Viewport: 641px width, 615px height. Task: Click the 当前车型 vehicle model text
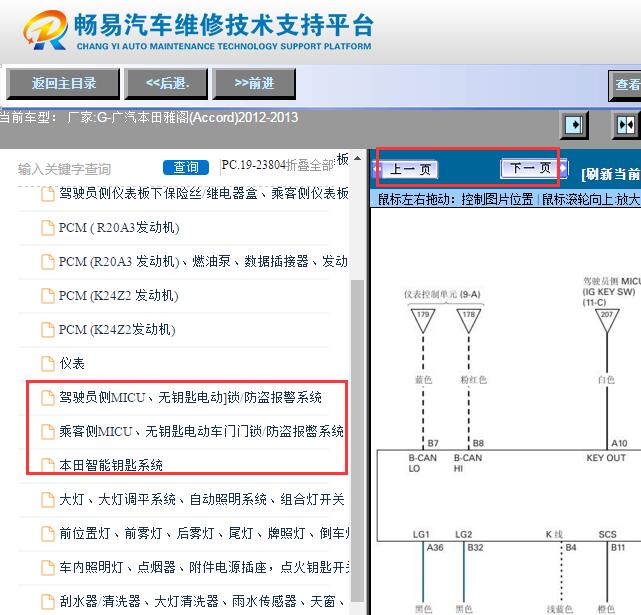[149, 118]
